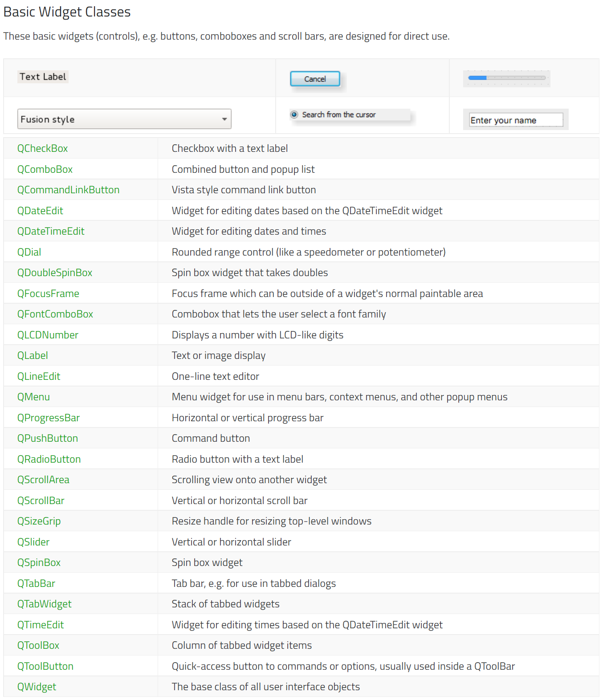Screen dimensions: 603x700
Task: Navigate to the QLineEdit link
Action: tap(39, 376)
